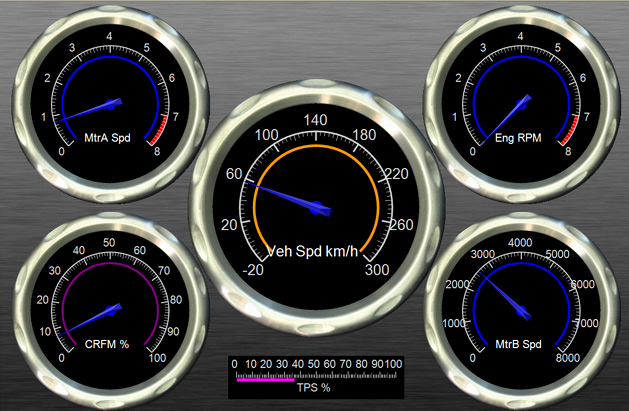This screenshot has height=411, width=629.
Task: Click the 60 mark on vehicle speed gauge
Action: pos(234,174)
